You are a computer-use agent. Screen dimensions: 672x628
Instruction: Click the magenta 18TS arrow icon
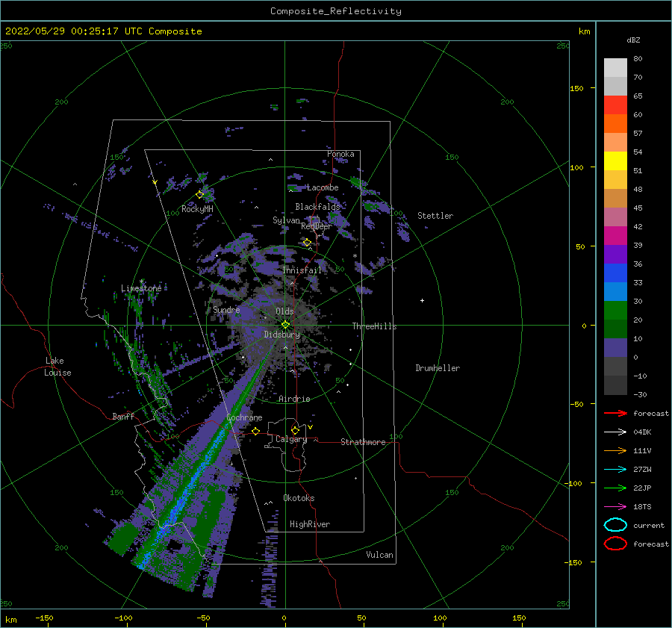[x=615, y=507]
